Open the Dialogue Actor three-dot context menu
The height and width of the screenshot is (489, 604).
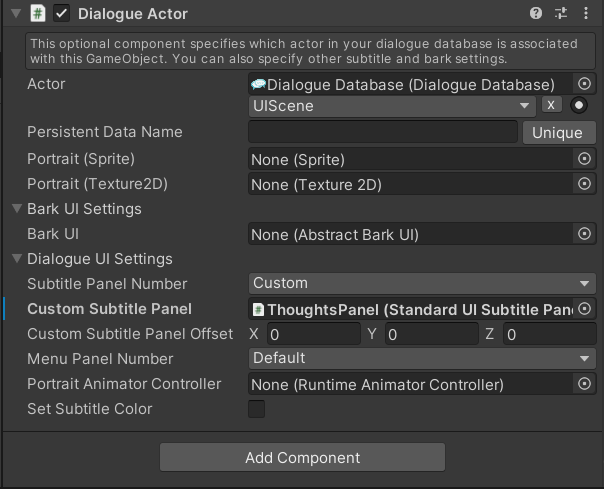click(586, 13)
